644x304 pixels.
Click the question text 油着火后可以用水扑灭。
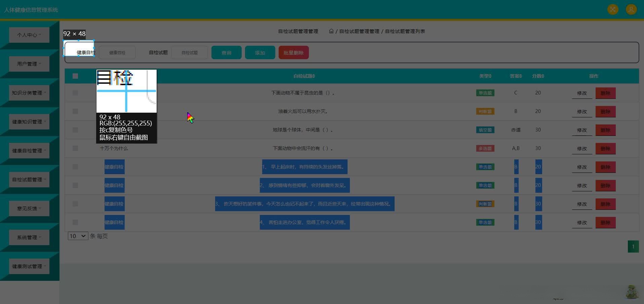(x=303, y=111)
